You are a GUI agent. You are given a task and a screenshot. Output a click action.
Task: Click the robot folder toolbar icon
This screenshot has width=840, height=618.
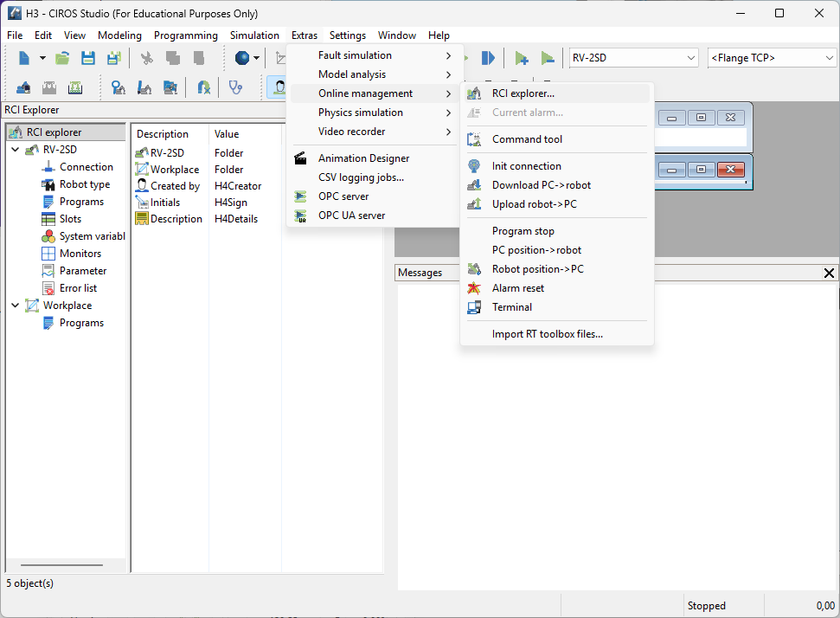point(170,87)
